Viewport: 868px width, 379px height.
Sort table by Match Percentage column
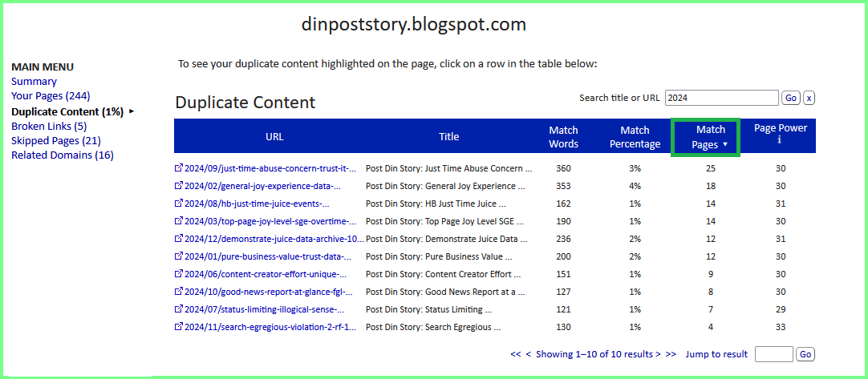635,137
